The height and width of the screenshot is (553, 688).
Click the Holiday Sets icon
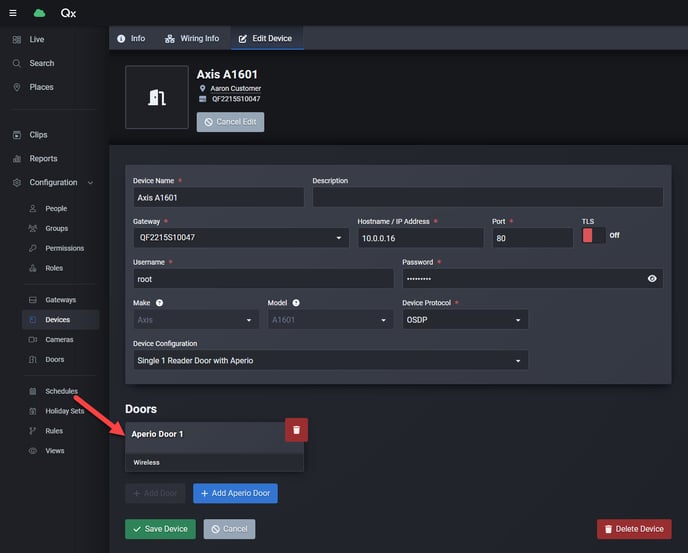tap(33, 411)
